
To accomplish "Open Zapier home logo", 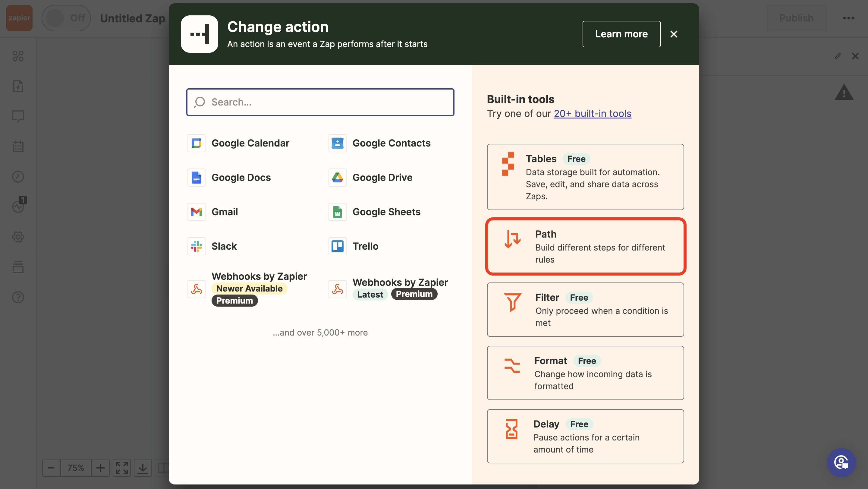I will [19, 18].
